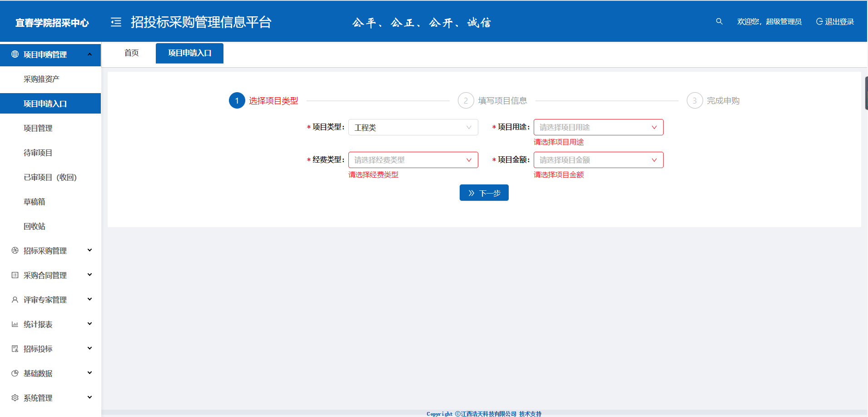Image resolution: width=868 pixels, height=417 pixels.
Task: Click the 系统管理 gear icon
Action: coord(15,398)
